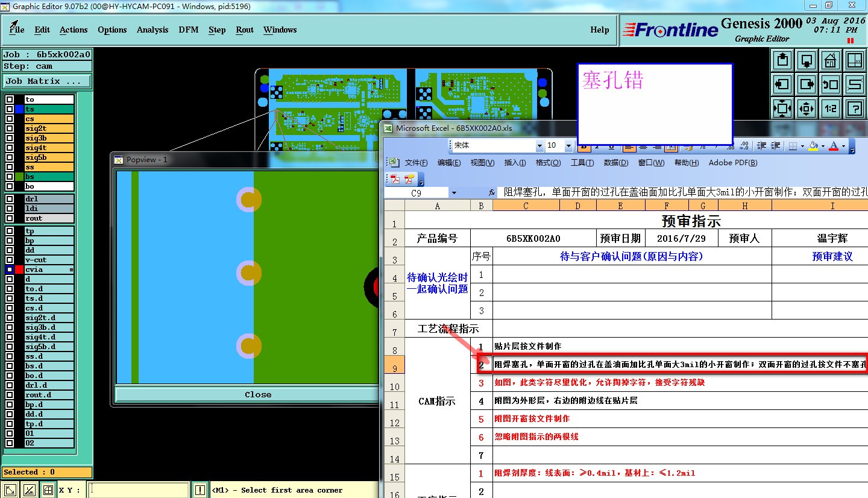Toggle the checkbox for layer sig2t

(10, 128)
